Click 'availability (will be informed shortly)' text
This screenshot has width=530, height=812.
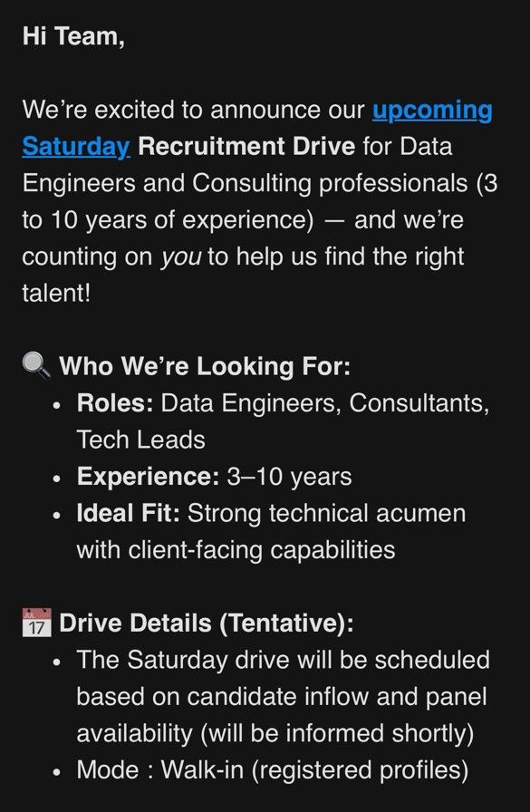point(275,734)
